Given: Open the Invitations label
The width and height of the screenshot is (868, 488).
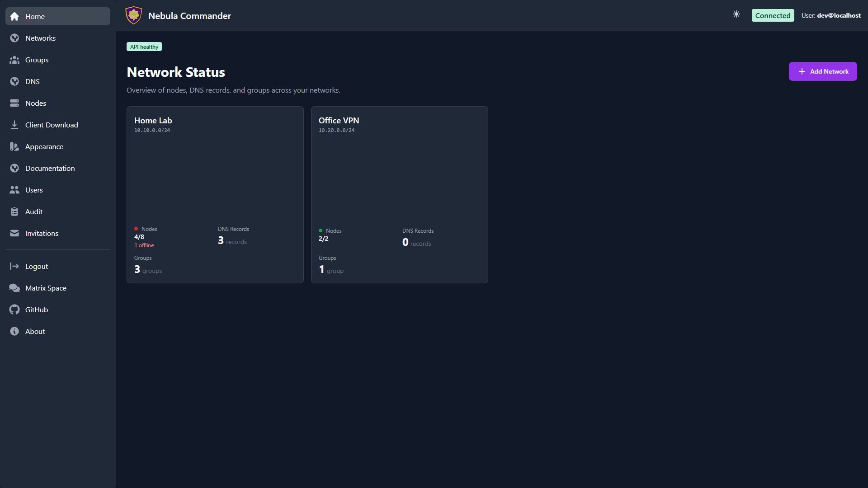Looking at the screenshot, I should point(42,233).
